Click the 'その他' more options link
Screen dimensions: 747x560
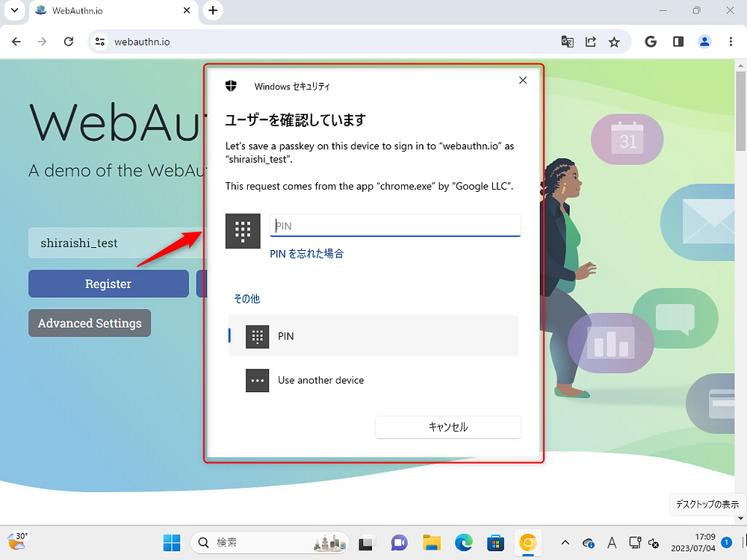[247, 299]
